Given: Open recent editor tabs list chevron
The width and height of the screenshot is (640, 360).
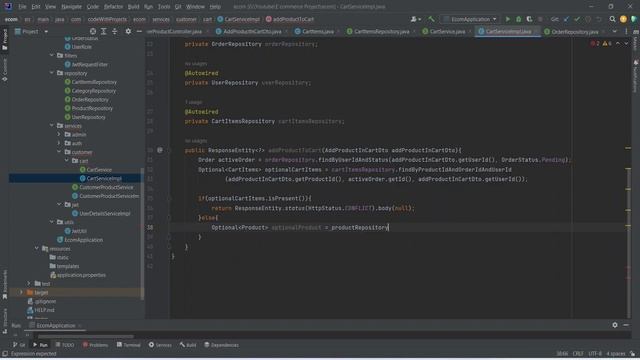Looking at the screenshot, I should click(x=615, y=31).
